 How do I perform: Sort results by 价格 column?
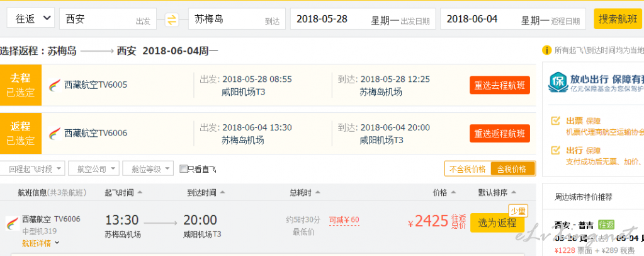[x=444, y=192]
